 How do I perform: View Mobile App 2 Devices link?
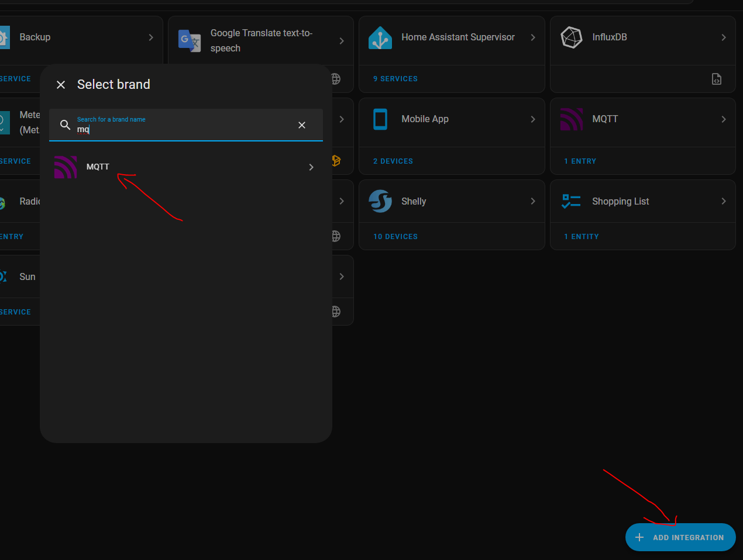point(393,161)
